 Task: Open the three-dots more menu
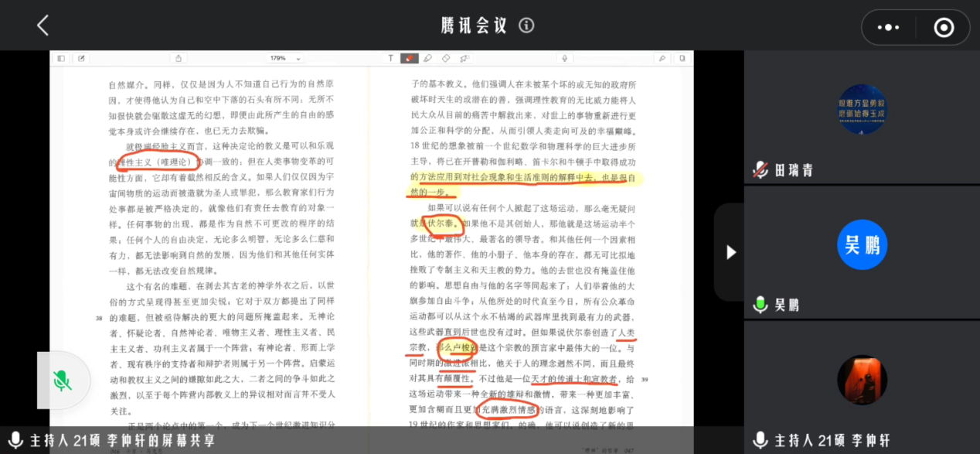(888, 28)
